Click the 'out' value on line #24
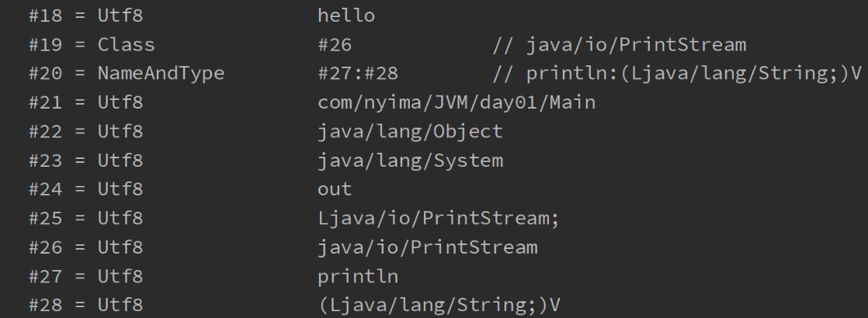 point(335,189)
